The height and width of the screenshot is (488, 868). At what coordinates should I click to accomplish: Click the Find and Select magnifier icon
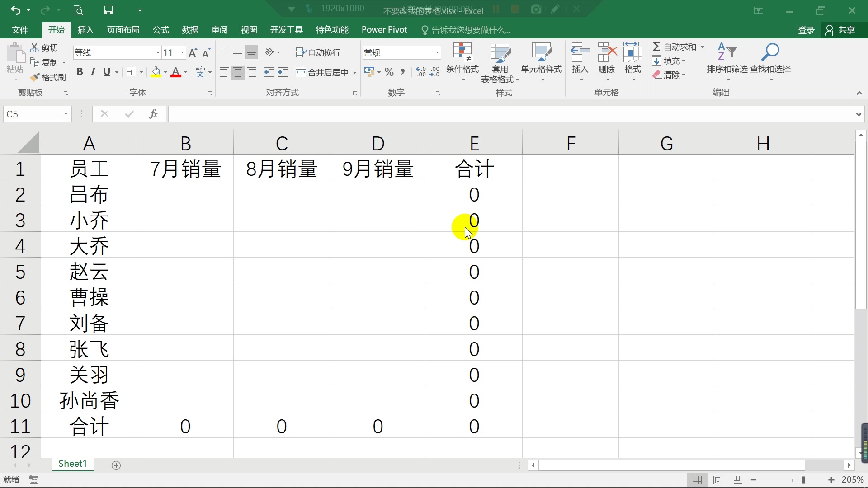coord(770,52)
